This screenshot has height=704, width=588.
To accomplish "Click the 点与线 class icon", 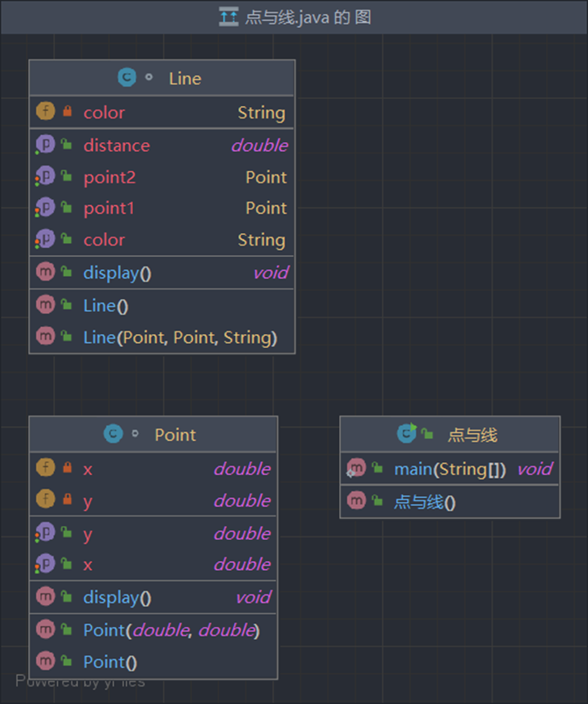I will tap(407, 433).
